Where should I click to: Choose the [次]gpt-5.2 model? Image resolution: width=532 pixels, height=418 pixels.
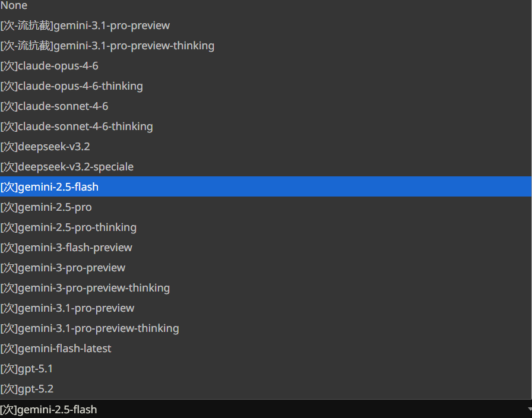[27, 389]
